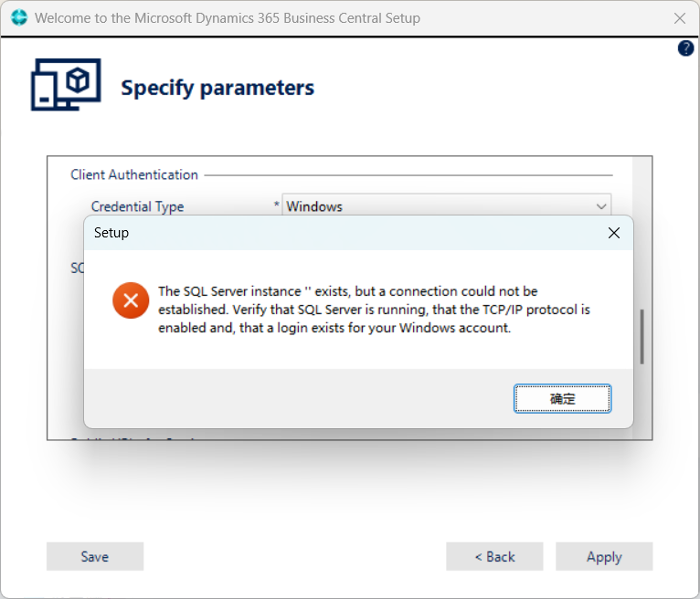
Task: Click the red error icon in Setup dialog
Action: coord(131,300)
